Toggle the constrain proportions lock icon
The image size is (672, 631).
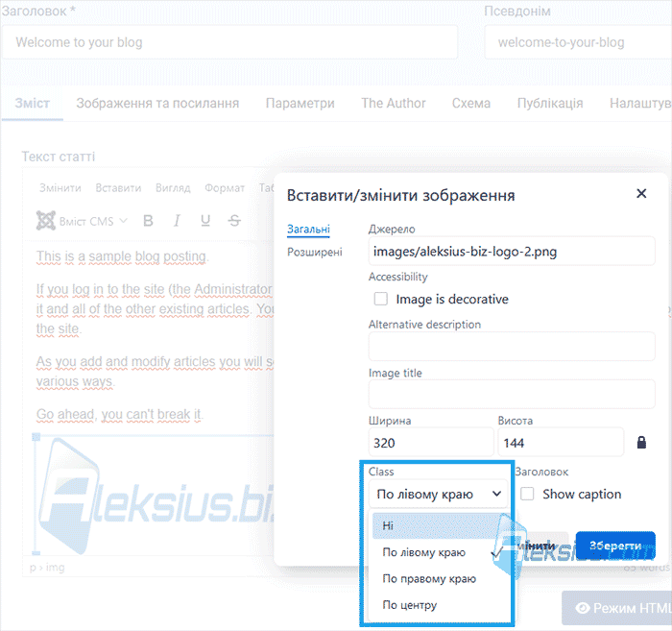pyautogui.click(x=641, y=442)
